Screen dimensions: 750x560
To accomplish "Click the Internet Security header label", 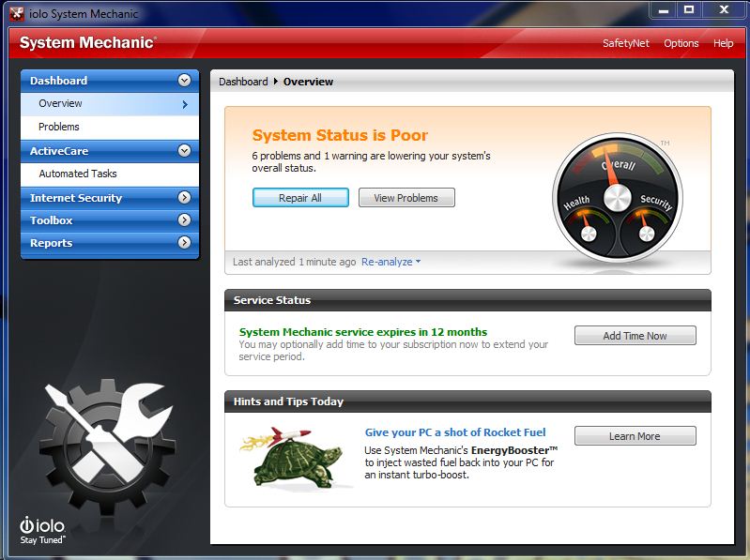I will pos(76,198).
